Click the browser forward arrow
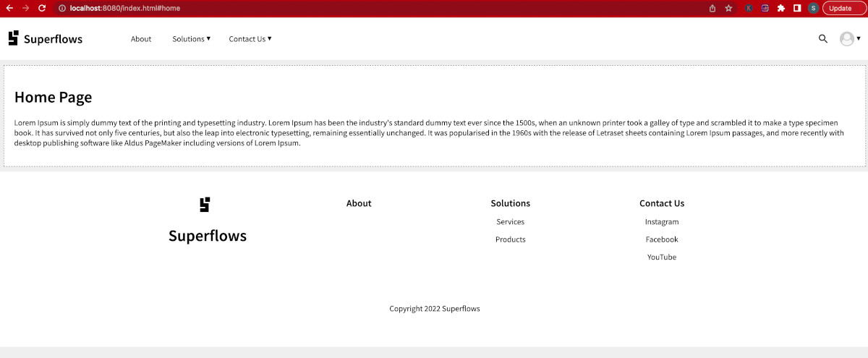Screen dimensions: 868x358 [x=26, y=8]
